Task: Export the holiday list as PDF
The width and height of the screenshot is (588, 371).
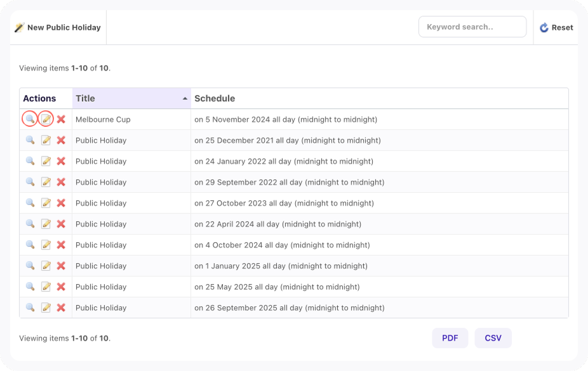Action: click(x=450, y=338)
